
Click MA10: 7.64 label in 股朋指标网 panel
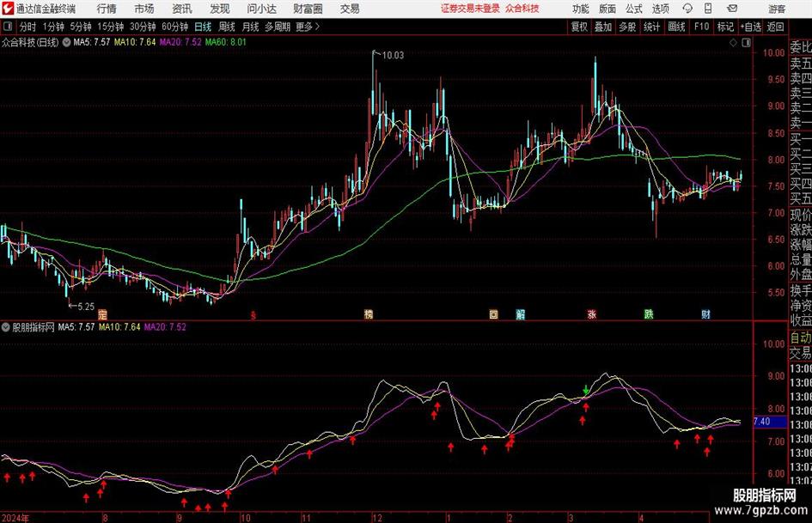119,326
